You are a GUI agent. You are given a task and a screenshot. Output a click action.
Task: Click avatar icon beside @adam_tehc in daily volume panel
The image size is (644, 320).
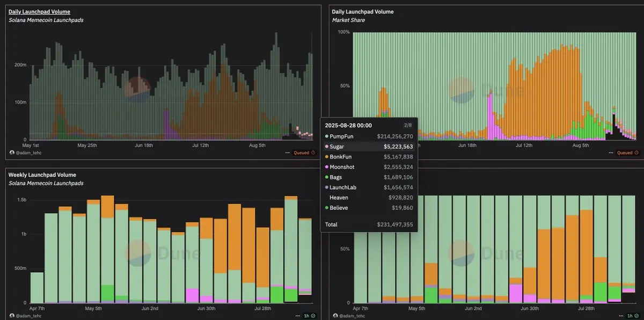point(12,152)
